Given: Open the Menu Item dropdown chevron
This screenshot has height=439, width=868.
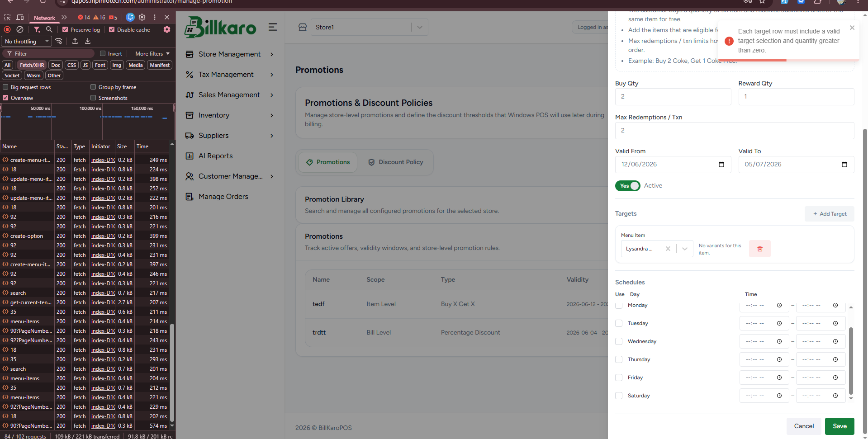Looking at the screenshot, I should click(x=685, y=249).
